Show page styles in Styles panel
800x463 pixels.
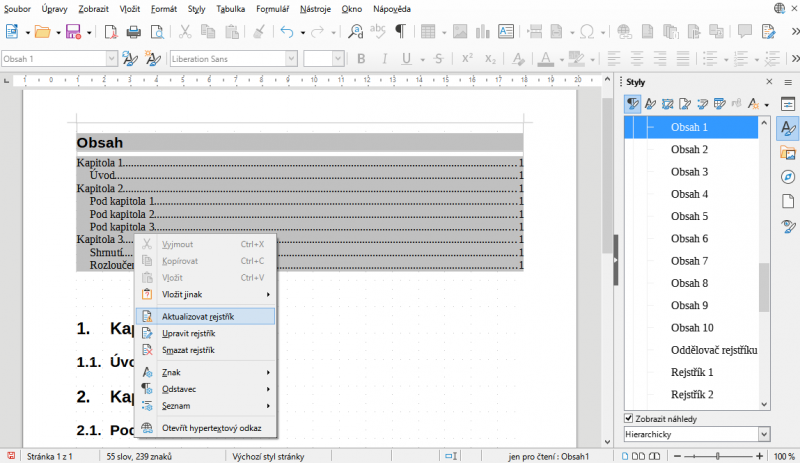[x=685, y=104]
